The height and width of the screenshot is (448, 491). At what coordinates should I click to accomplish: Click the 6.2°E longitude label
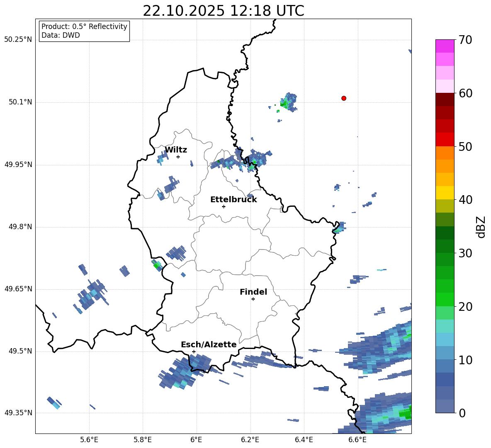click(x=250, y=440)
